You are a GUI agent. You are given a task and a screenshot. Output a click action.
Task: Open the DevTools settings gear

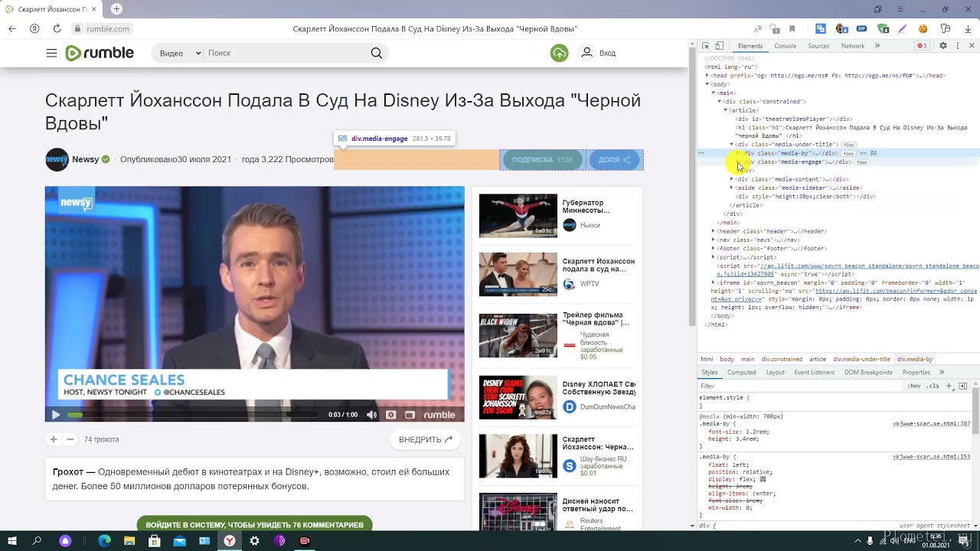(x=943, y=46)
